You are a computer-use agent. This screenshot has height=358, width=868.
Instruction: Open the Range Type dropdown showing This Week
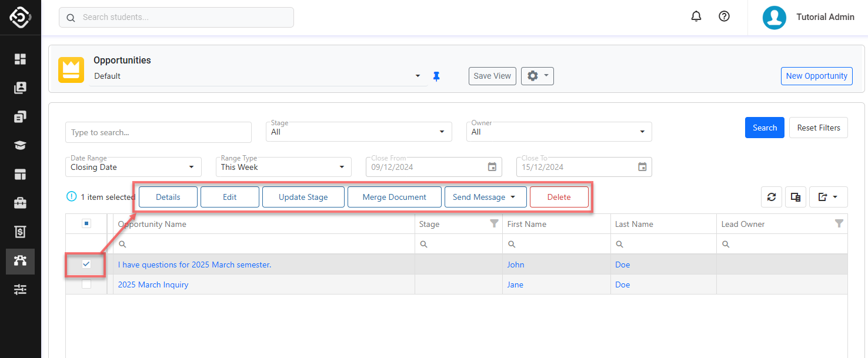tap(342, 167)
